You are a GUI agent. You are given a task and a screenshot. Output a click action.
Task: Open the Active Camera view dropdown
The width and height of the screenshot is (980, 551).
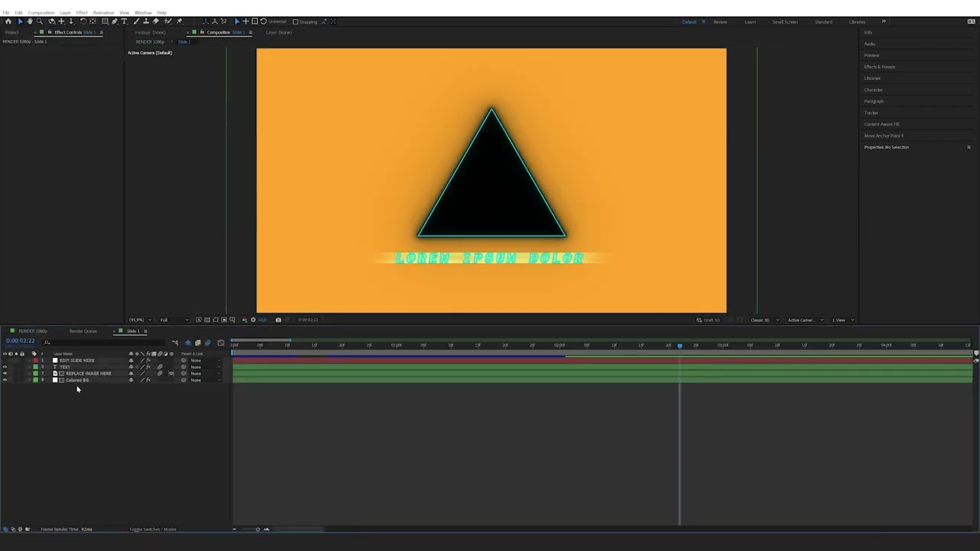[x=805, y=320]
